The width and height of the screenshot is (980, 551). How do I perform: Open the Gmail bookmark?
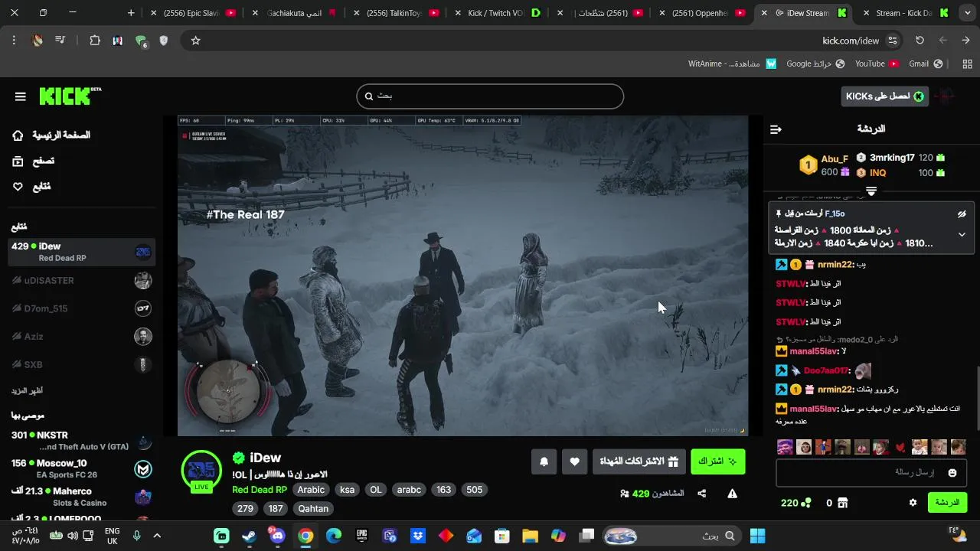coord(926,64)
